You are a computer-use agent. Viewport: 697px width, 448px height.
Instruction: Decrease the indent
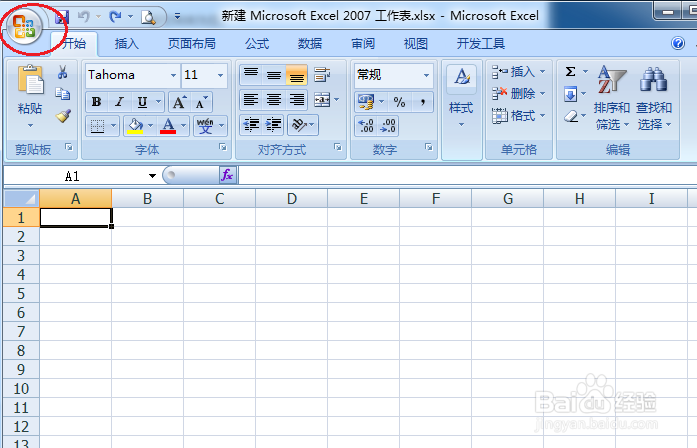click(251, 125)
